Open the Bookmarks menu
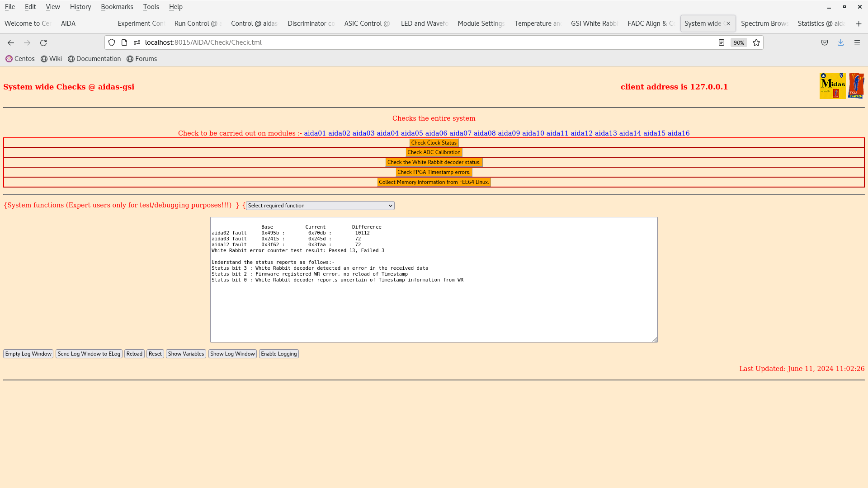The width and height of the screenshot is (868, 488). [117, 7]
